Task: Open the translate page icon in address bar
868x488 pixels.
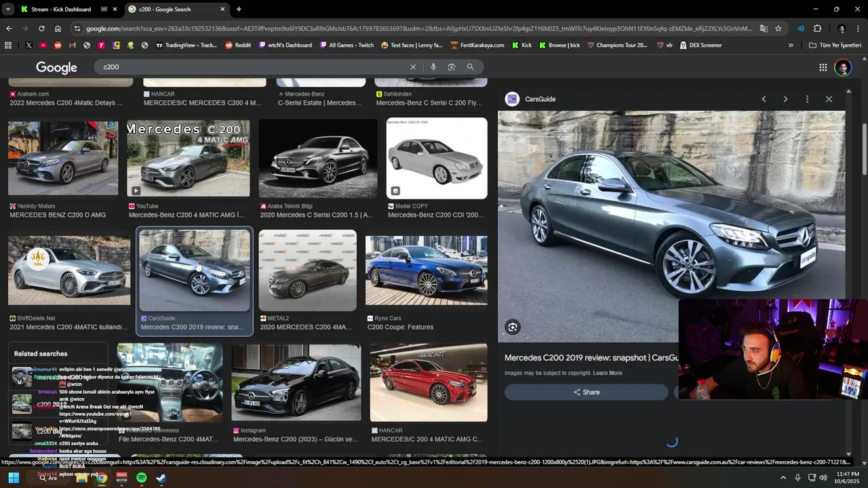Action: tap(764, 28)
